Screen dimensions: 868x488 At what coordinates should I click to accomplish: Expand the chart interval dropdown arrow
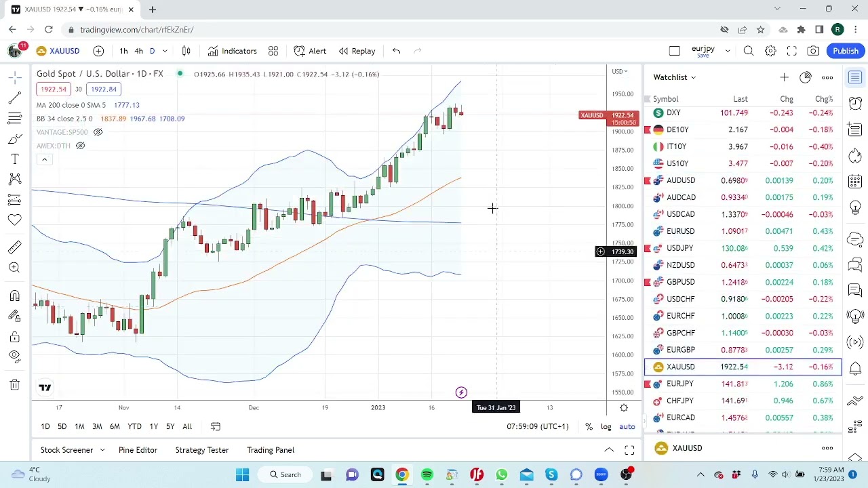point(165,51)
